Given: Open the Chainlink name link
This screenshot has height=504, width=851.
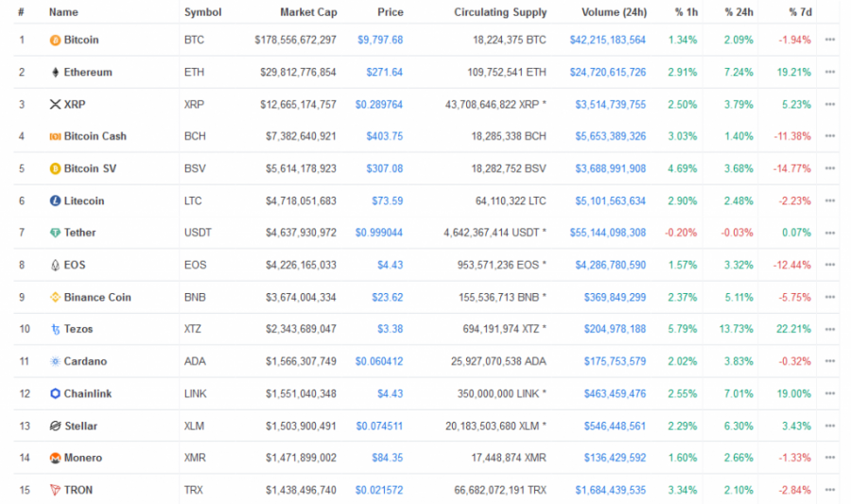Looking at the screenshot, I should tap(87, 393).
